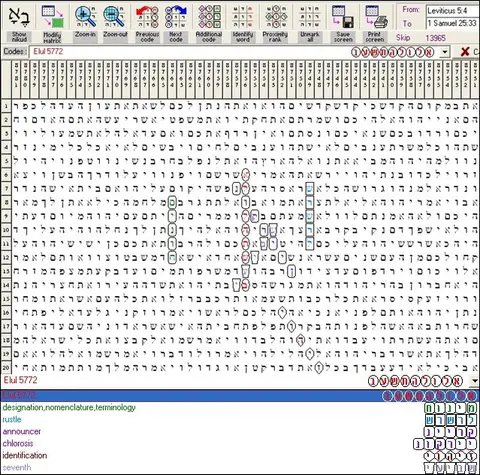Screen dimensions: 480x475
Task: Click the Modify matrix label button
Action: click(x=52, y=37)
